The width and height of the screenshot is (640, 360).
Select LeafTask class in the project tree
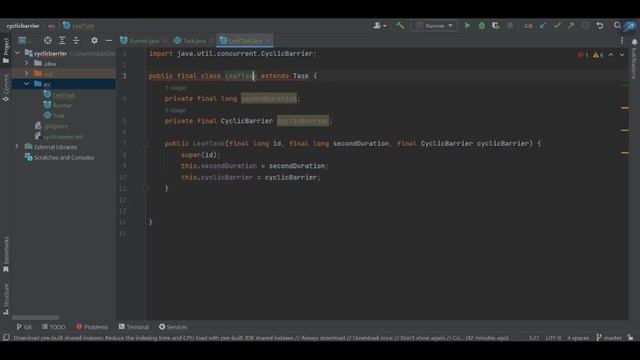[64, 95]
